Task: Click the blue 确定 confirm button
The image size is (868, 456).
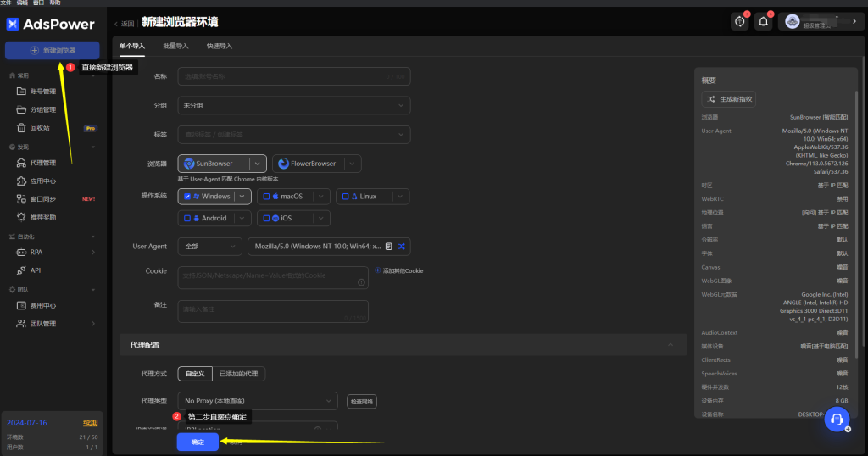Action: pyautogui.click(x=197, y=442)
